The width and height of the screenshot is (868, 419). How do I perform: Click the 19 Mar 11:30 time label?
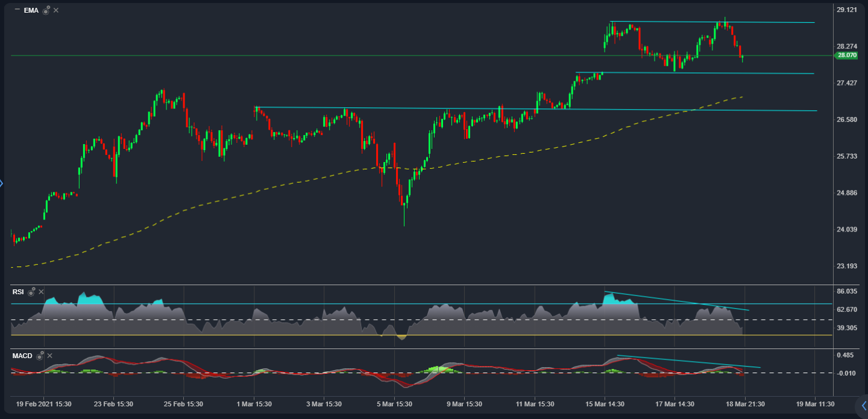814,404
